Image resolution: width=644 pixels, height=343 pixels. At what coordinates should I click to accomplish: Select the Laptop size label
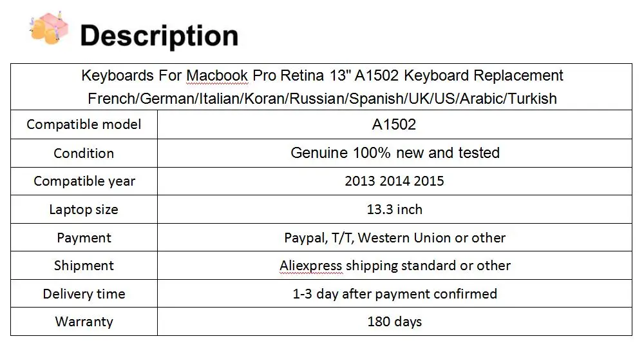point(84,210)
